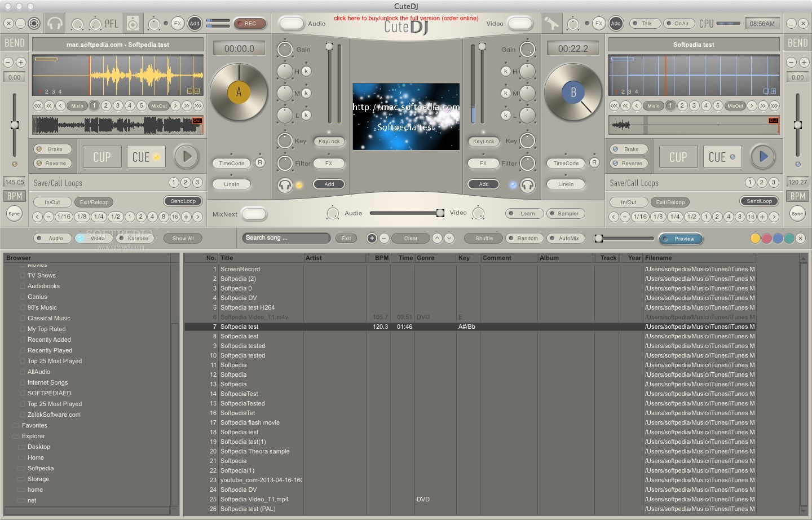
Task: Select the Karaoke filter tab
Action: [135, 239]
